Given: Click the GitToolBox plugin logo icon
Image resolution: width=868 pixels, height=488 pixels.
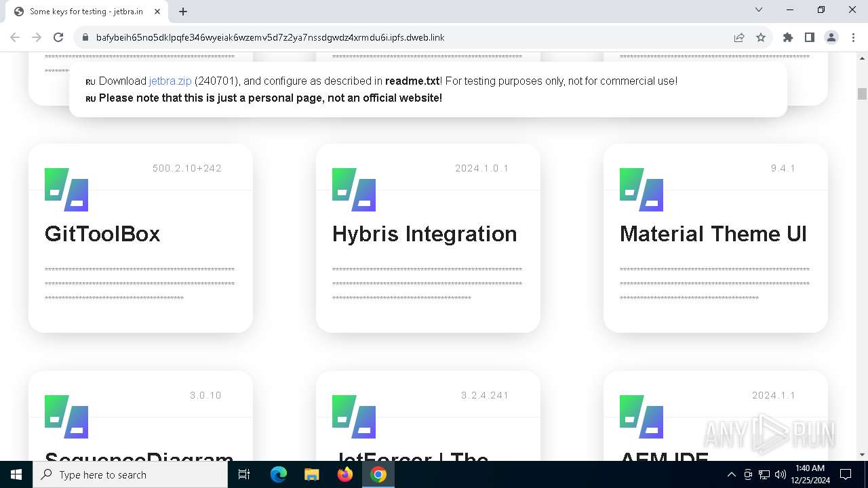Looking at the screenshot, I should point(66,190).
